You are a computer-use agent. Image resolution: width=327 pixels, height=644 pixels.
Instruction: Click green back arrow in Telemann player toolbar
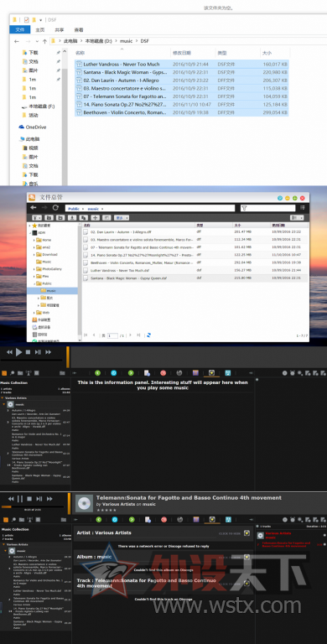pyautogui.click(x=99, y=520)
